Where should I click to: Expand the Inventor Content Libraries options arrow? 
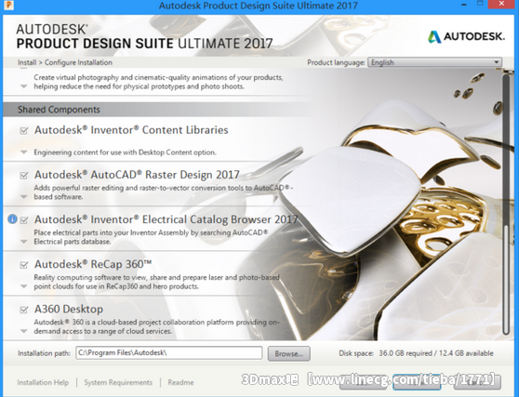point(24,152)
